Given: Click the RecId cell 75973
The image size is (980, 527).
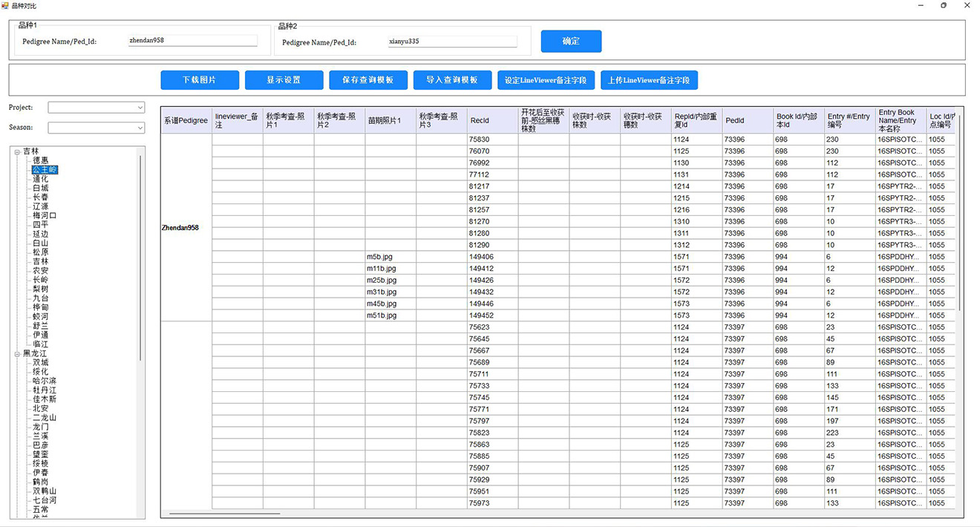Looking at the screenshot, I should click(492, 503).
